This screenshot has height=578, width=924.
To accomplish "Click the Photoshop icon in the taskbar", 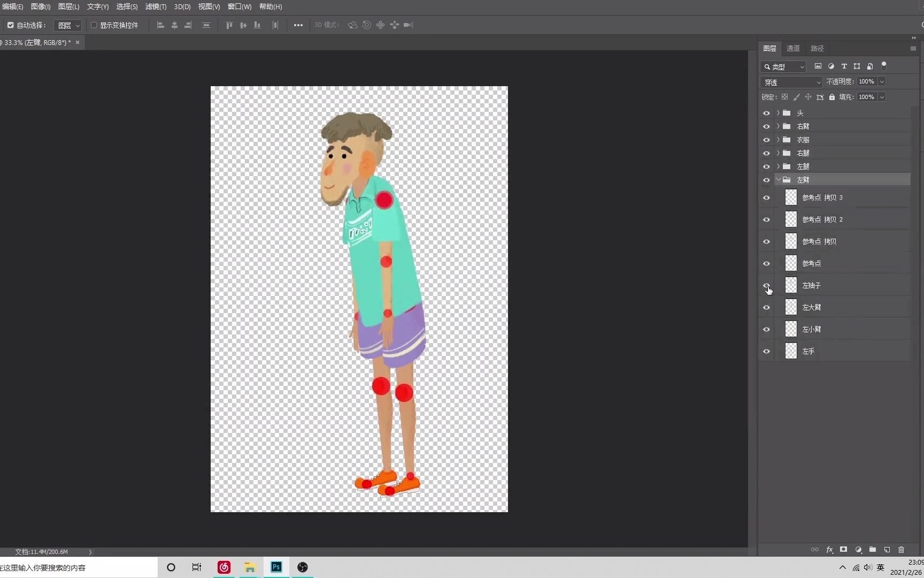I will pos(276,567).
